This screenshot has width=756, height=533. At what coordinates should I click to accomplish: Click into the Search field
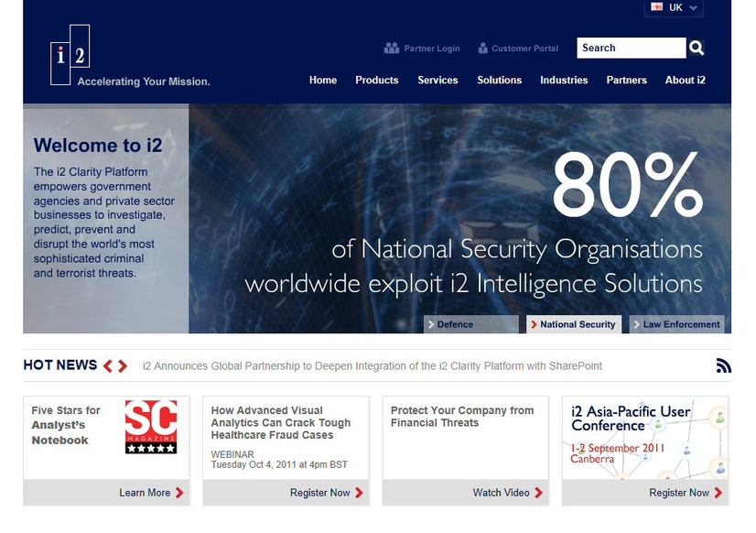click(632, 48)
